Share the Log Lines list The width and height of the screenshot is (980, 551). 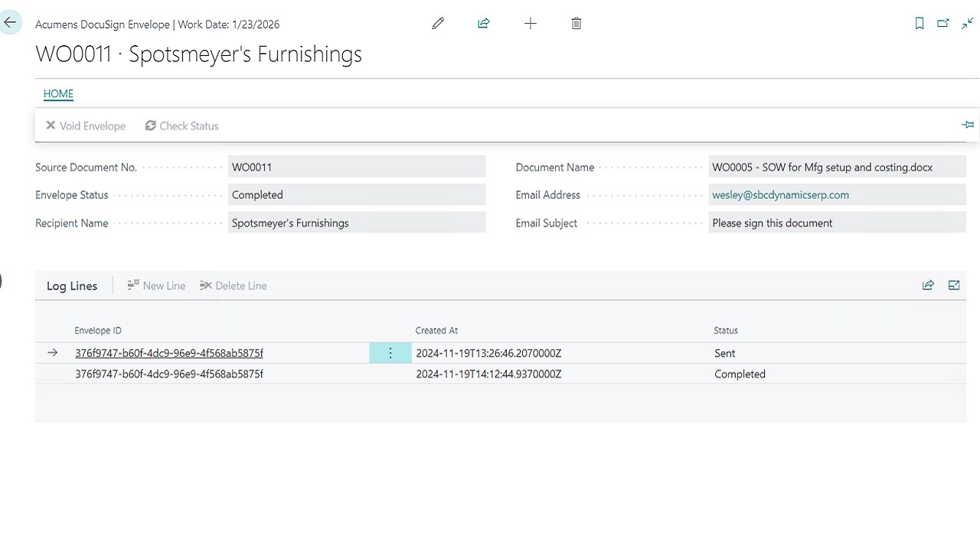[928, 285]
